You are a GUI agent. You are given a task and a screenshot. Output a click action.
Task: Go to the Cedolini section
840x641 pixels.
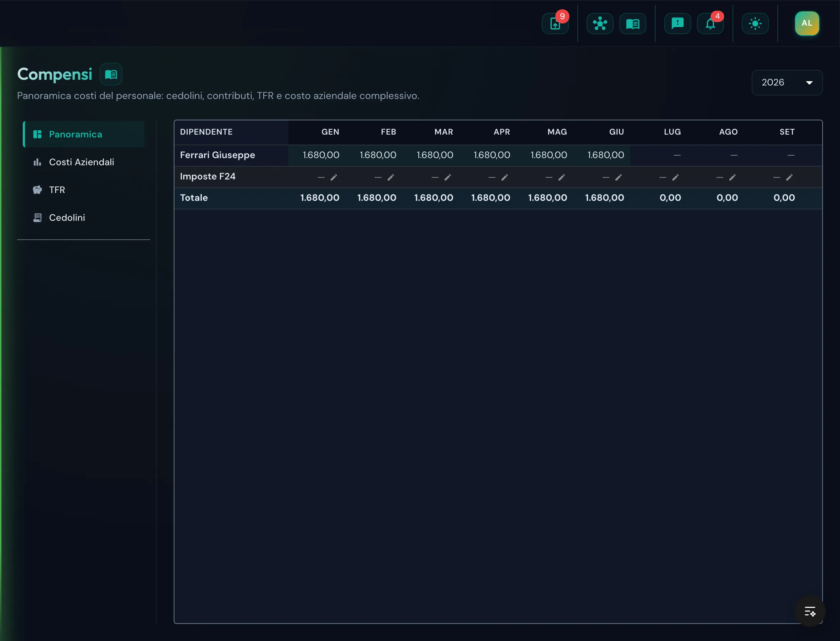(x=84, y=218)
